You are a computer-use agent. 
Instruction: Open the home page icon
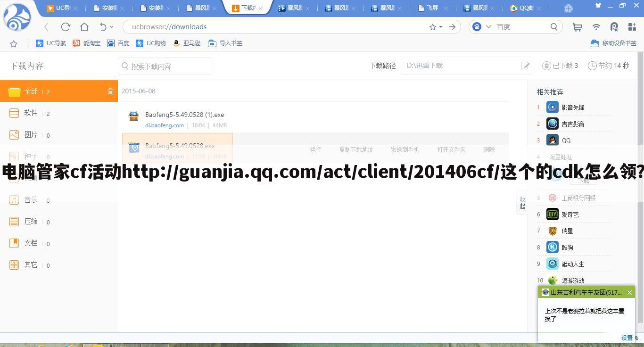pyautogui.click(x=84, y=27)
